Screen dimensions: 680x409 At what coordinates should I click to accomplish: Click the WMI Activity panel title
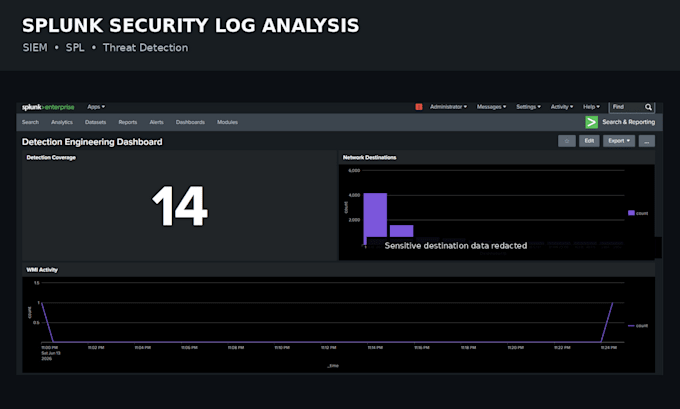[x=42, y=270]
